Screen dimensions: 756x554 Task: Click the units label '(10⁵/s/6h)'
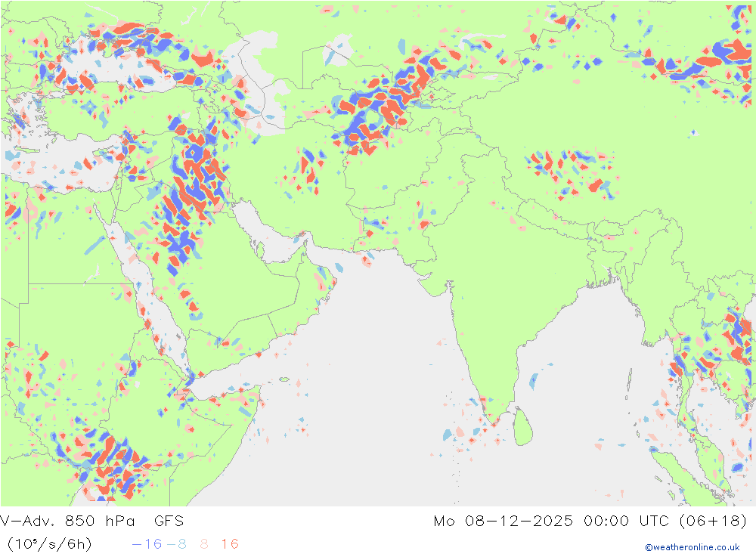(x=49, y=544)
